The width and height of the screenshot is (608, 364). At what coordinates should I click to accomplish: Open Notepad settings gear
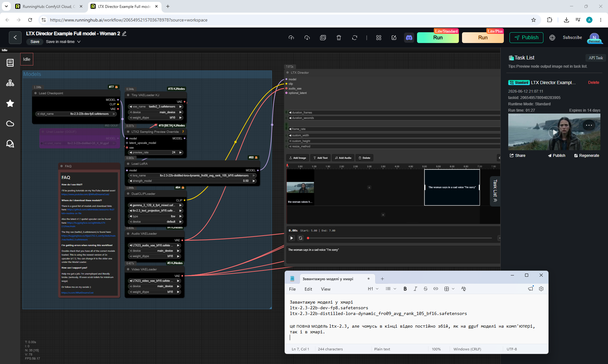coord(541,289)
